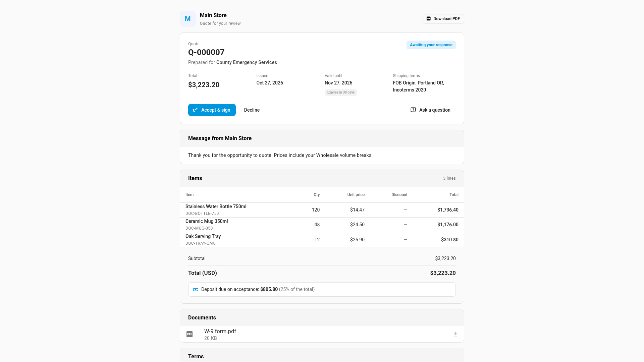Image resolution: width=644 pixels, height=362 pixels.
Task: Accept and sign the quote
Action: (212, 110)
